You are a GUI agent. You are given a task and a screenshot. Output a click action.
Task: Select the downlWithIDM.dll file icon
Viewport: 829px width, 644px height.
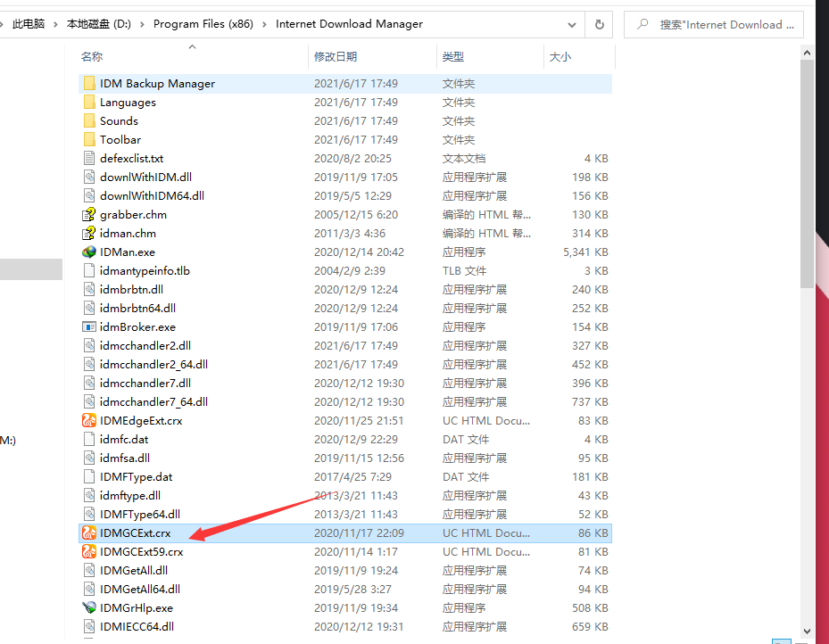pyautogui.click(x=88, y=177)
